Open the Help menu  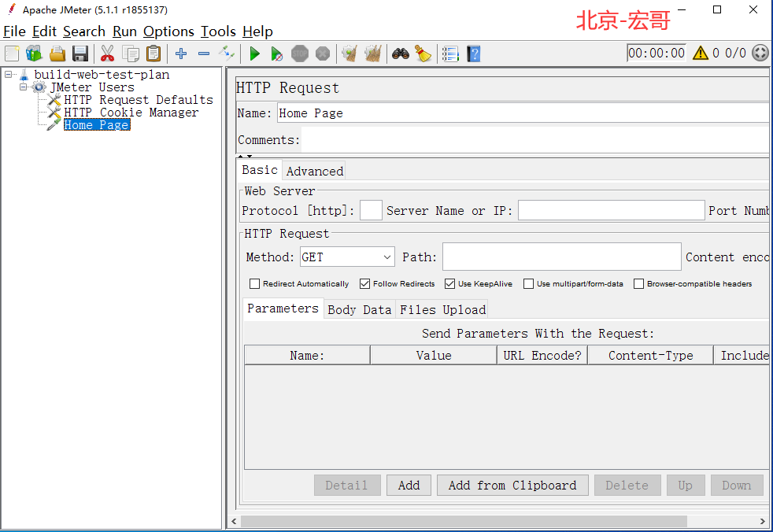point(257,31)
